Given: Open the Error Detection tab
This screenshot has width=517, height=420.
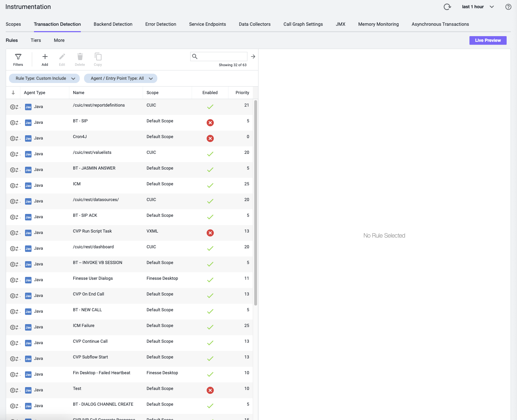Looking at the screenshot, I should coord(161,24).
